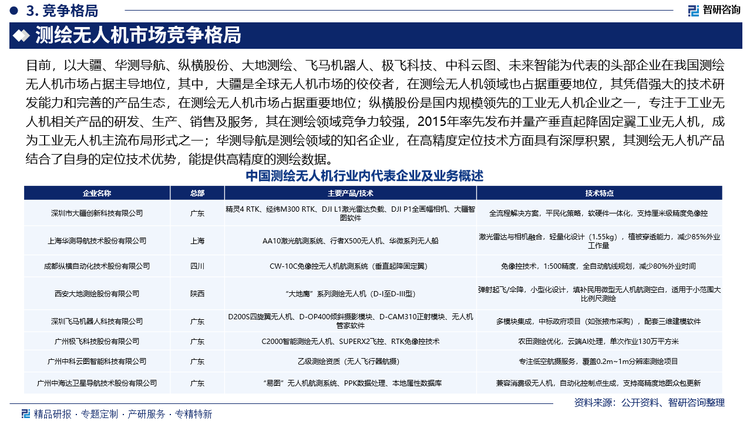The height and width of the screenshot is (421, 750).
Task: Click the feature cell starting 农田测绘优化
Action: point(599,342)
